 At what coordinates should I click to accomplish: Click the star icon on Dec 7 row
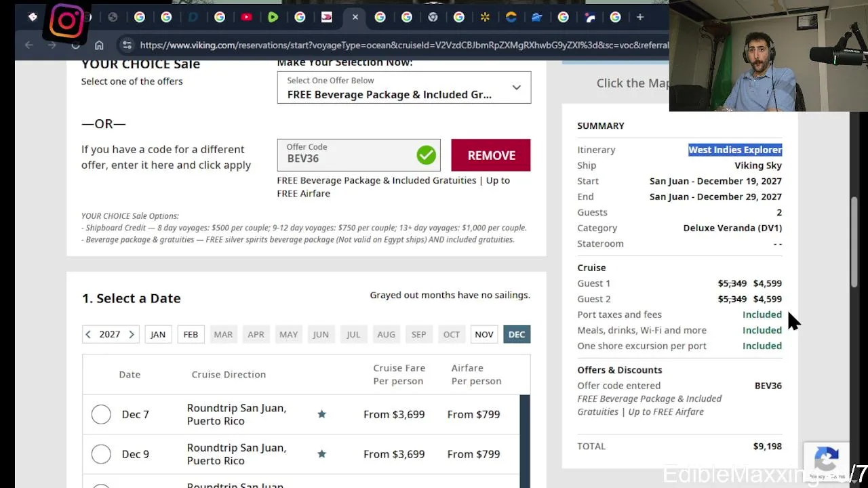coord(322,414)
